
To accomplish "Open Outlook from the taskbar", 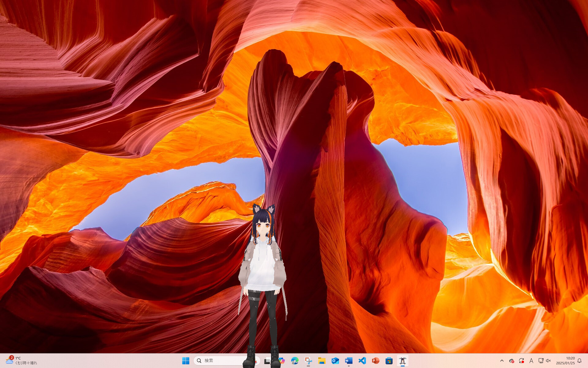I will (335, 361).
